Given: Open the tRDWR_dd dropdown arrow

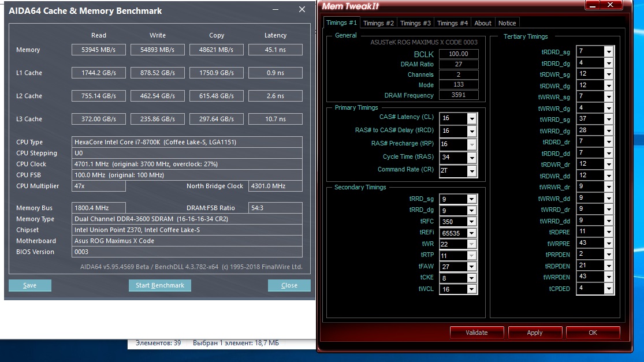Looking at the screenshot, I should coord(609,176).
